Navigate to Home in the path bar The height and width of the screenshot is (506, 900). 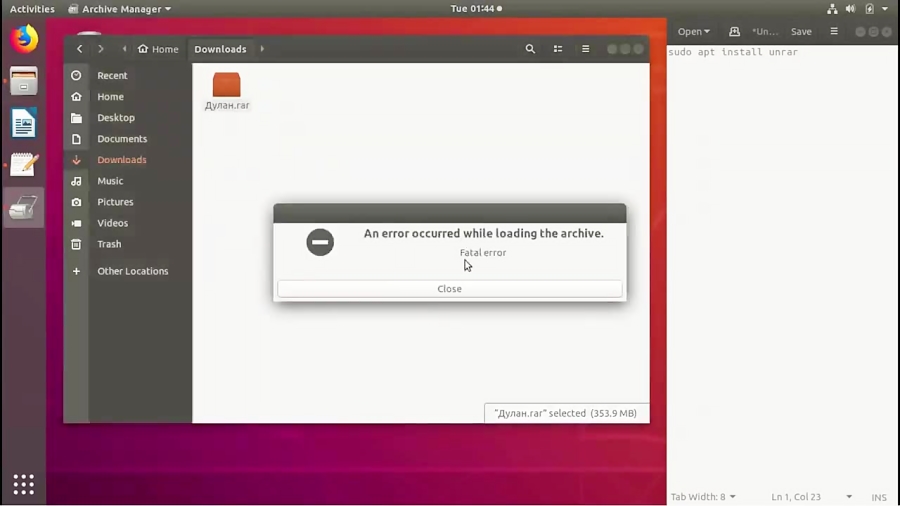coord(158,49)
